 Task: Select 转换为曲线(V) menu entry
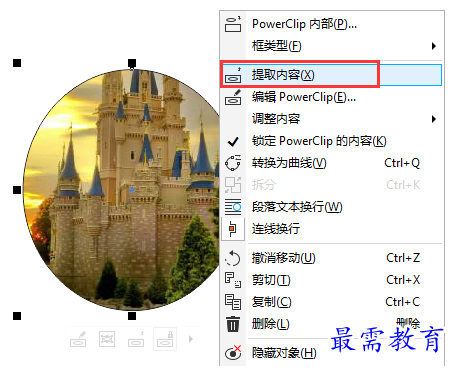click(x=332, y=163)
